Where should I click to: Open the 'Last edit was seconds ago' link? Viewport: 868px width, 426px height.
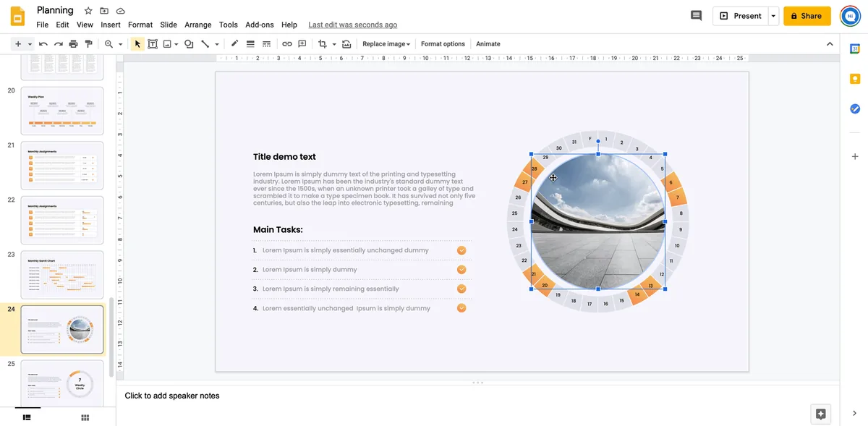(352, 25)
